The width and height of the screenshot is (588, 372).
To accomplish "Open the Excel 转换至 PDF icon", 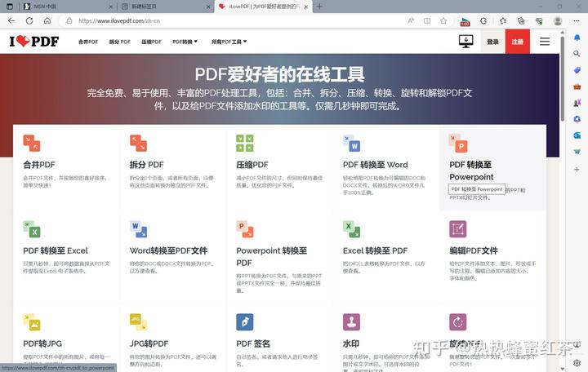I will (x=351, y=229).
